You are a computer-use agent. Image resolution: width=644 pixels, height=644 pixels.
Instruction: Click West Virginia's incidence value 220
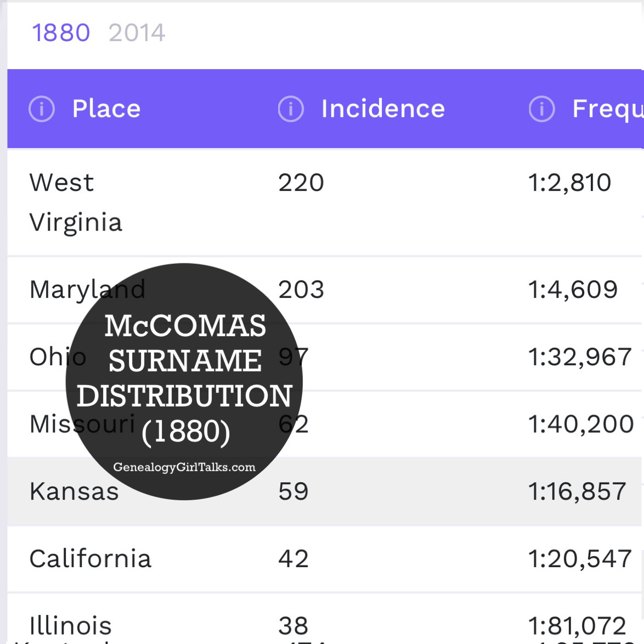[x=301, y=183]
